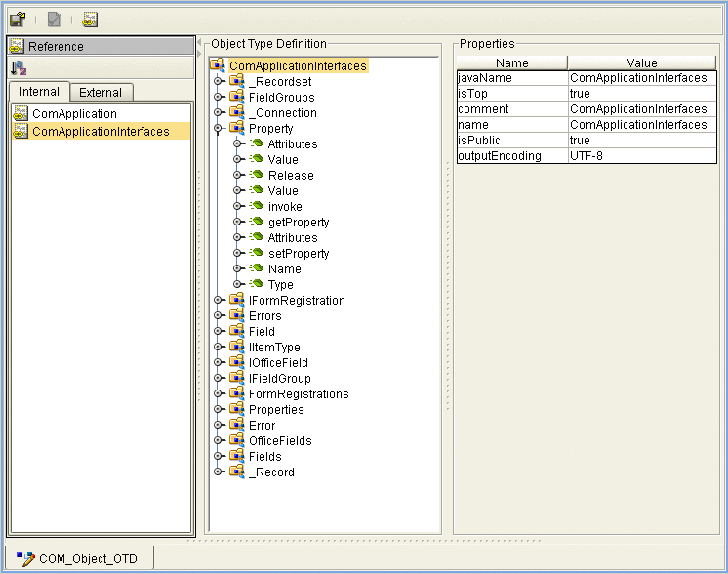Switch to the Internal tab
The width and height of the screenshot is (728, 574).
point(39,92)
